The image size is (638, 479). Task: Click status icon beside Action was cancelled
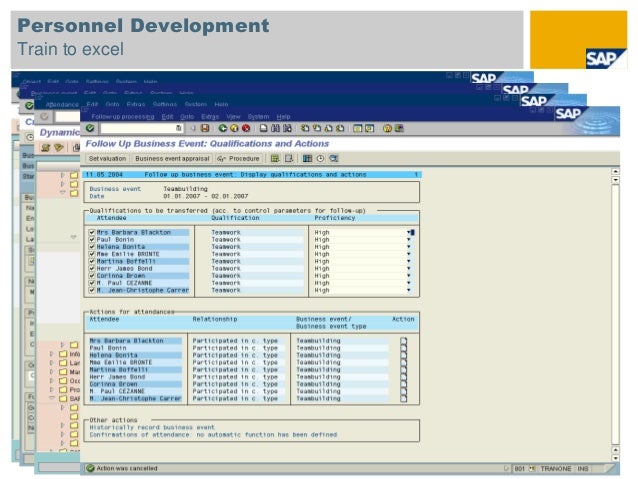click(x=90, y=468)
